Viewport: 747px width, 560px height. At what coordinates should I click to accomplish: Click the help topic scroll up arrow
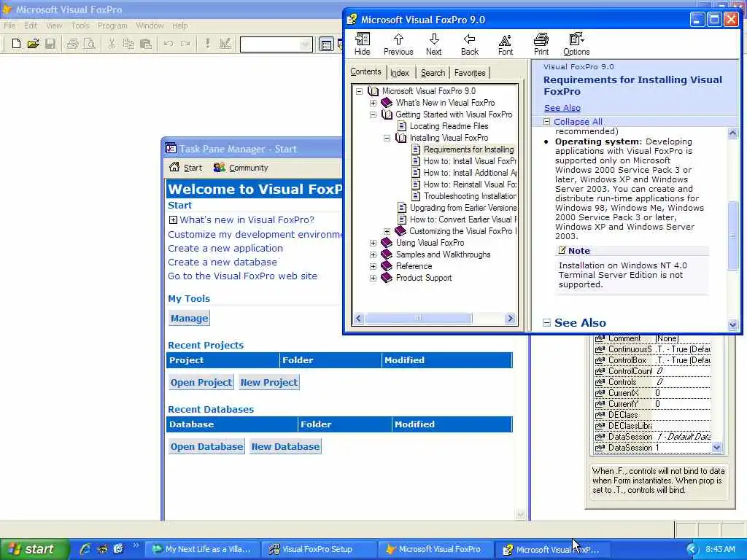732,133
